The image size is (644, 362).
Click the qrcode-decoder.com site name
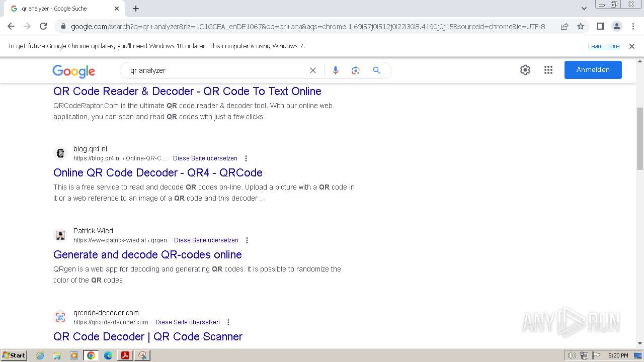pyautogui.click(x=106, y=313)
